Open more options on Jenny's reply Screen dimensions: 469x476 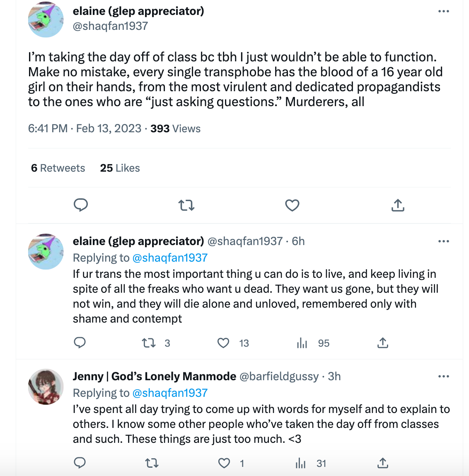coord(443,376)
